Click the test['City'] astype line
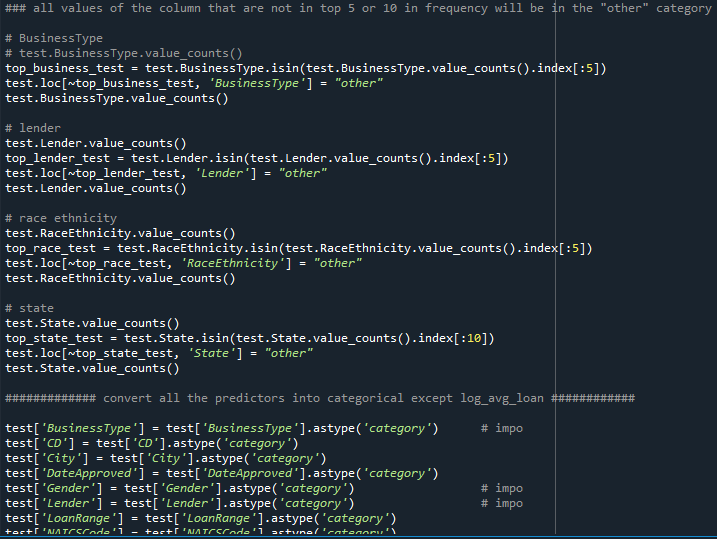 pos(166,459)
